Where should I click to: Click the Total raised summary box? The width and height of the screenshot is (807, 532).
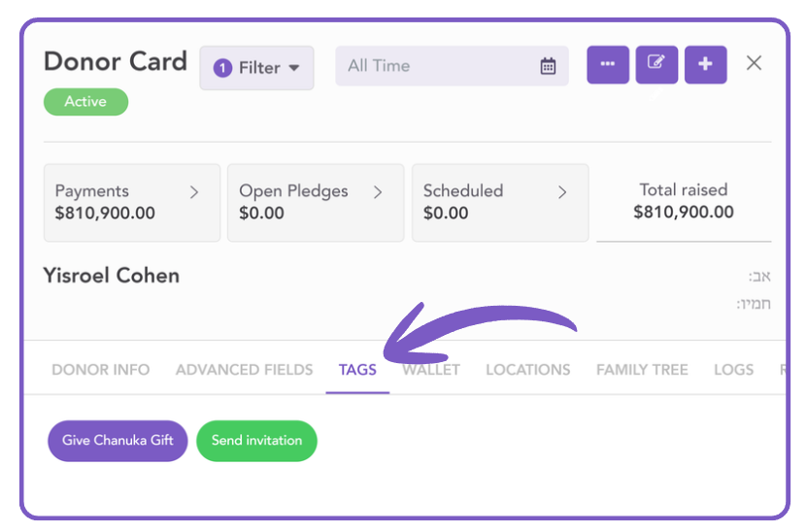coord(684,202)
